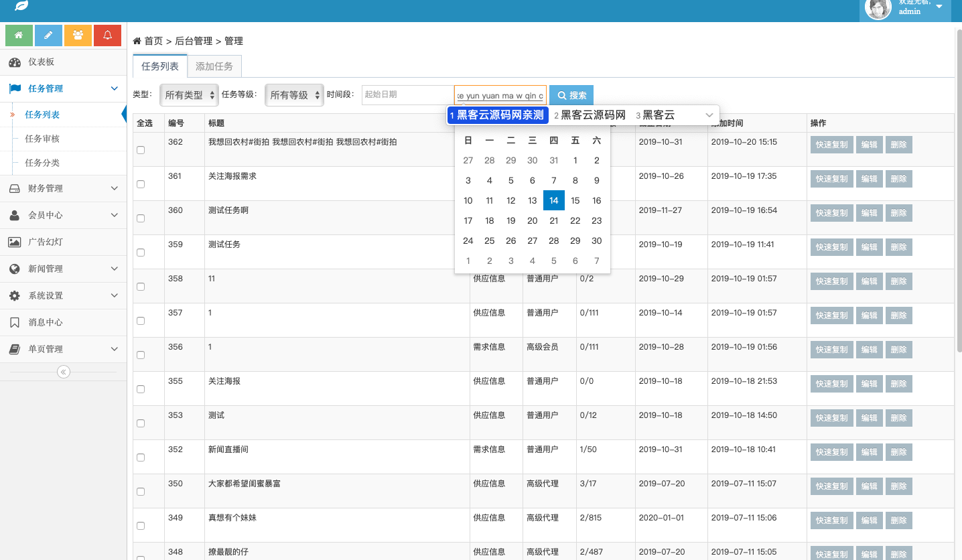Image resolution: width=962 pixels, height=560 pixels.
Task: Expand the 财务管理 sidebar menu
Action: pyautogui.click(x=63, y=188)
